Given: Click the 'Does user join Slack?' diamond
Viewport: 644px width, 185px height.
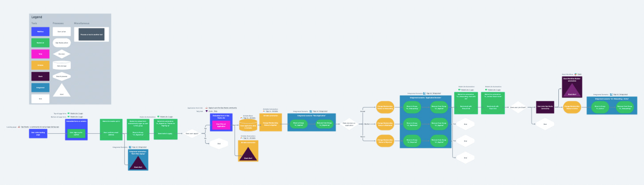Looking at the screenshot, I should (x=518, y=107).
